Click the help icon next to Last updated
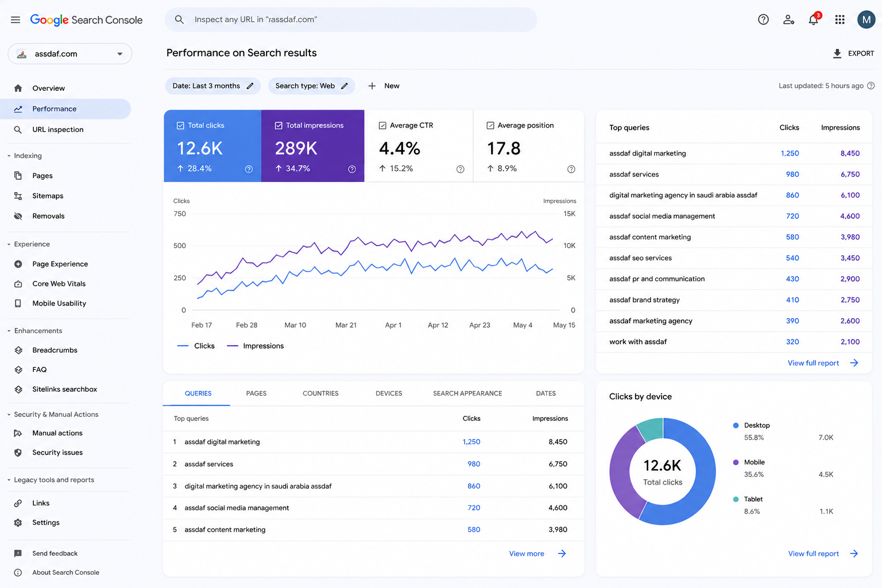 [871, 86]
